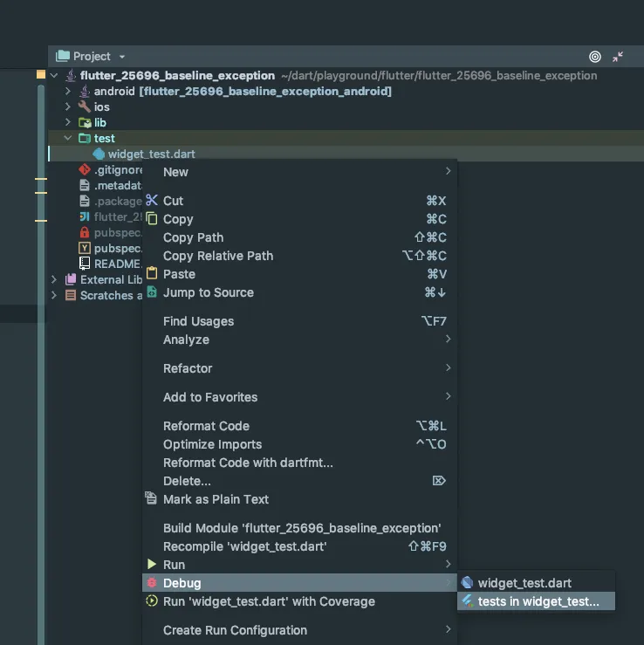Choose Paste from context menu
This screenshot has height=645, width=644.
[299, 274]
